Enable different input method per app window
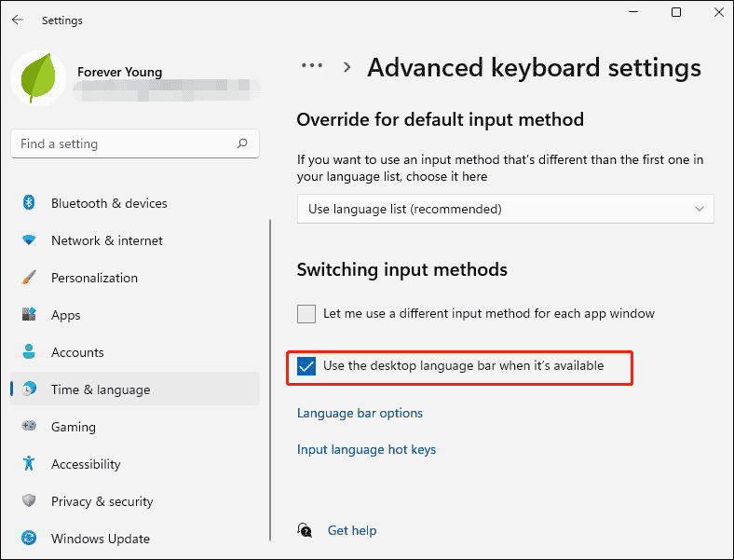 click(306, 314)
